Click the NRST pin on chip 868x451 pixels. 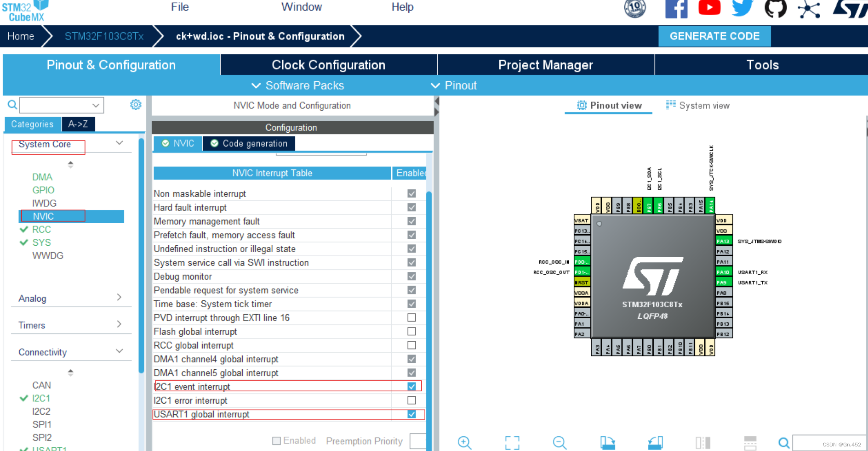click(582, 282)
